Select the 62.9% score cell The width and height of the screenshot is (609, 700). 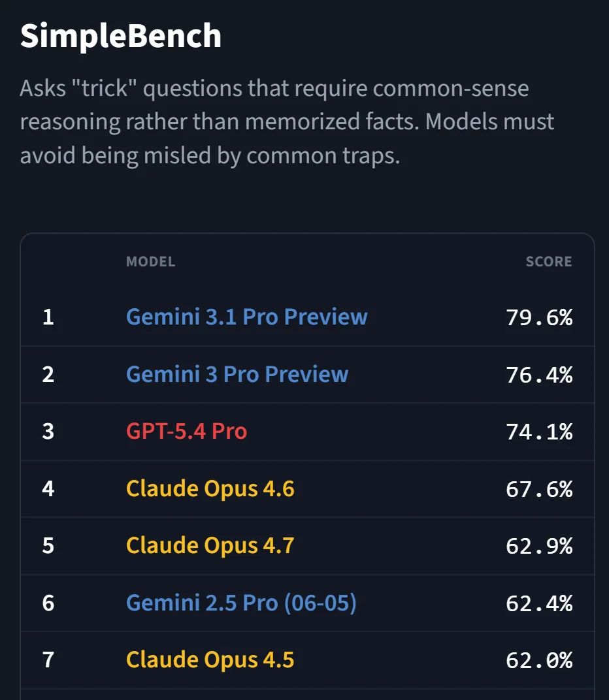point(539,546)
